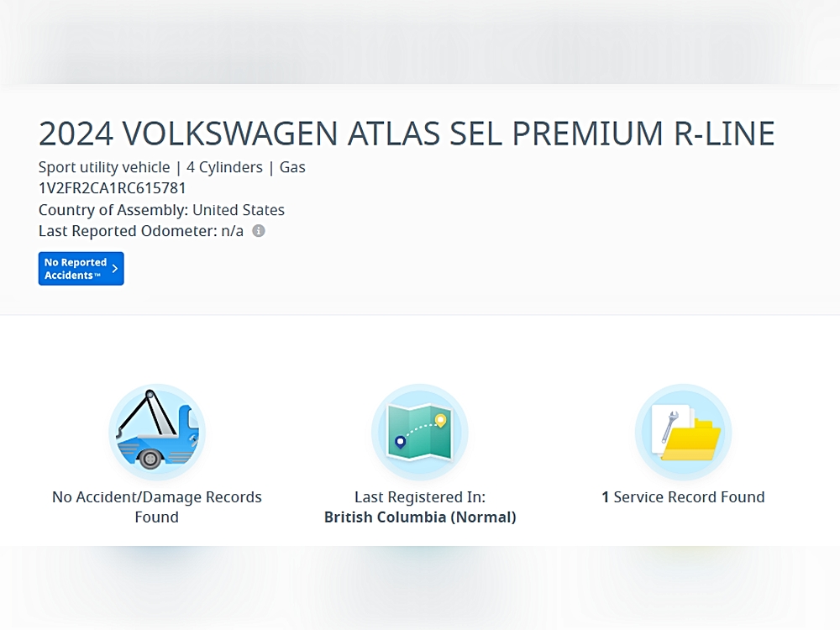The width and height of the screenshot is (840, 630).
Task: Click the Gas fuel type text
Action: pyautogui.click(x=292, y=167)
